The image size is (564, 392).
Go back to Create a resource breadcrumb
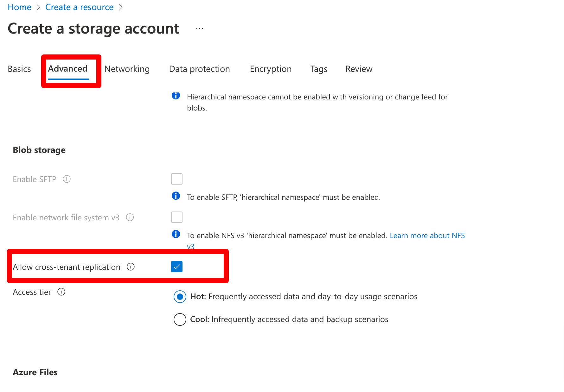pos(79,7)
